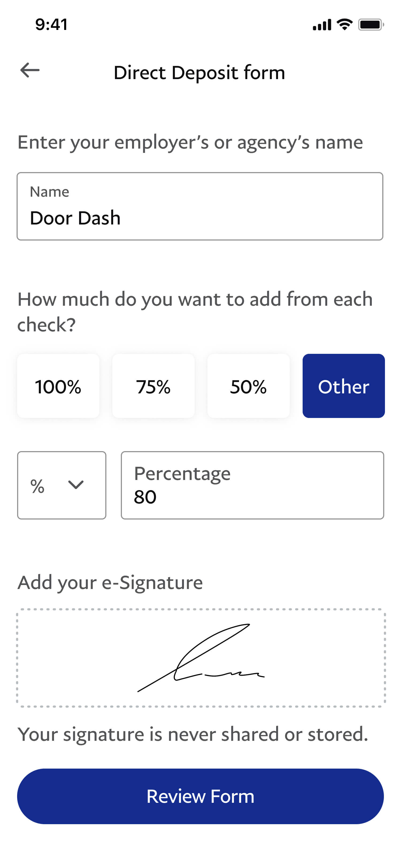Open the % unit dropdown
This screenshot has height=868, width=401.
[x=62, y=485]
